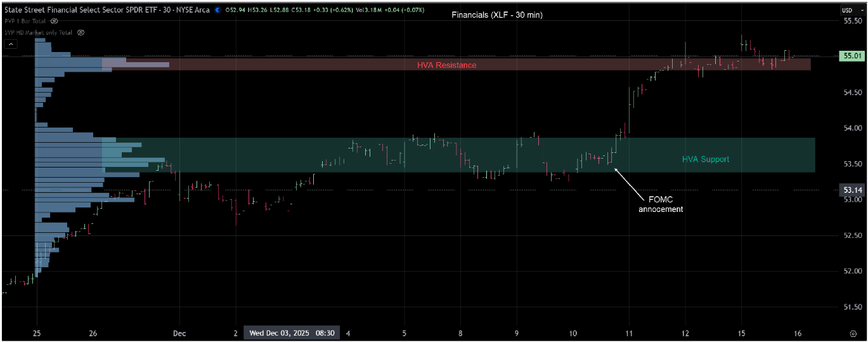Click the HVA Resistance text label
The height and width of the screenshot is (342, 868).
coord(446,65)
